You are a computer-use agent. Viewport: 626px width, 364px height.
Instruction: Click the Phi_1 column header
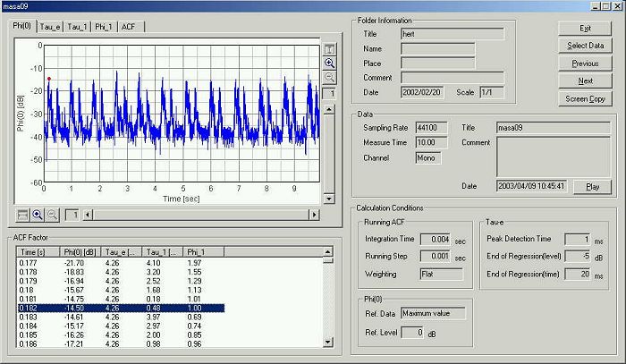tap(204, 252)
